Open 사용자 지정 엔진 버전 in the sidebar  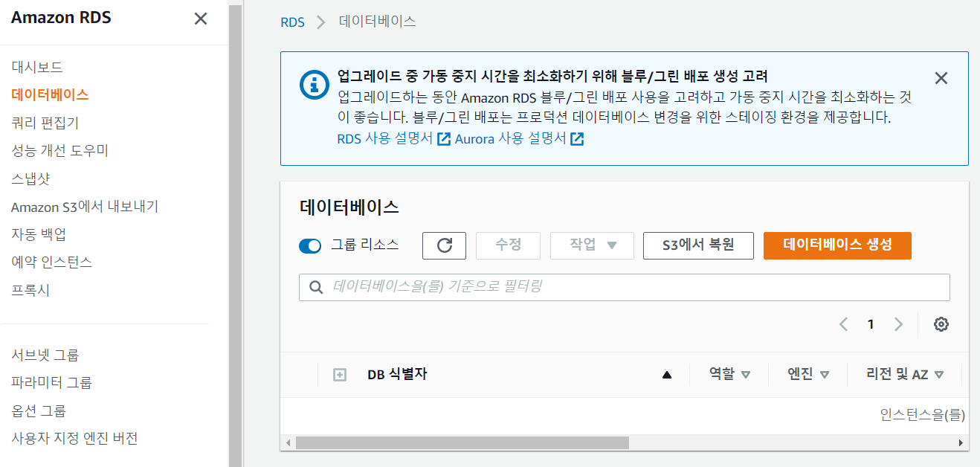74,439
